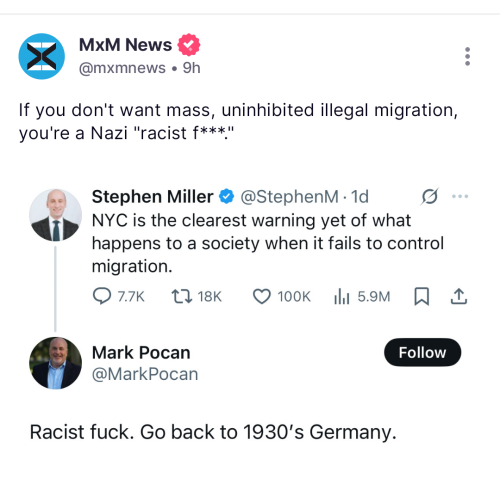
Task: View analytics via the 5.9M bar icon
Action: [342, 296]
